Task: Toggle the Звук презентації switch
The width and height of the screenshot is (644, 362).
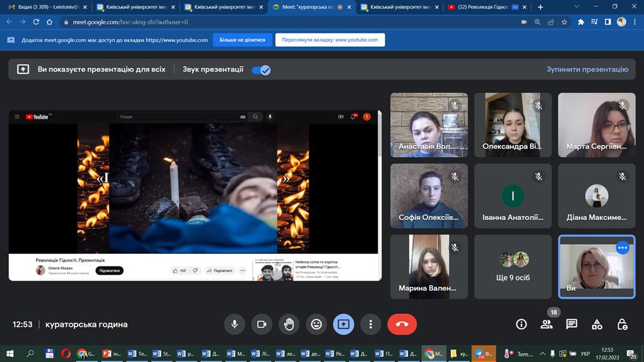Action: (261, 70)
